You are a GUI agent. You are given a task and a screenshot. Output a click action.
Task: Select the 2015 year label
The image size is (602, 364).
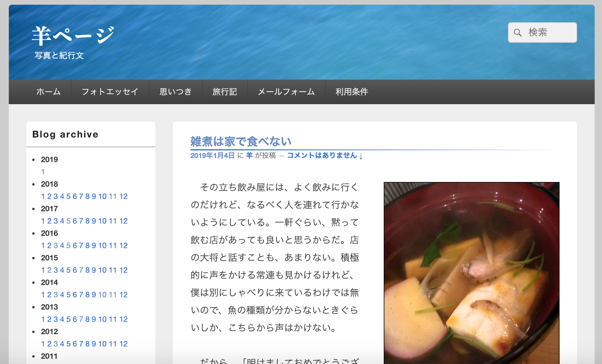pyautogui.click(x=50, y=258)
